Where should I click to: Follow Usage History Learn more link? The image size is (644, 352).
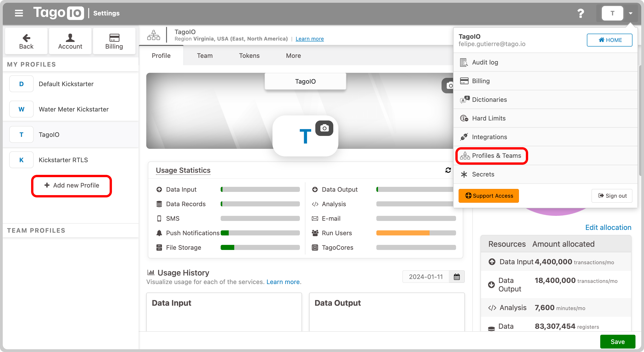tap(283, 282)
